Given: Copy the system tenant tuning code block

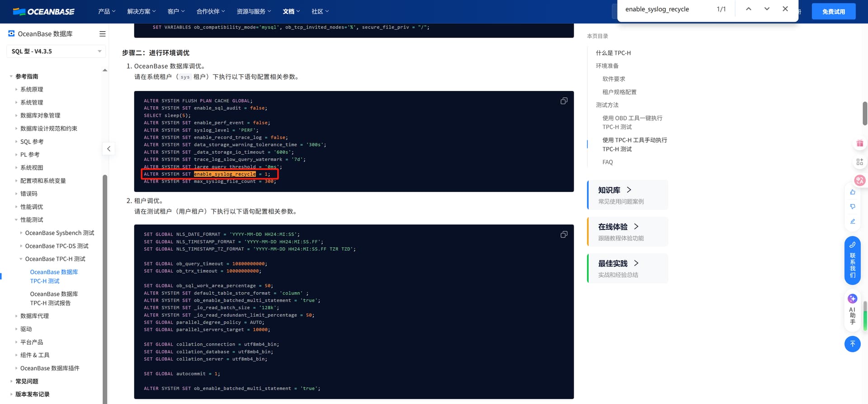Looking at the screenshot, I should [564, 101].
